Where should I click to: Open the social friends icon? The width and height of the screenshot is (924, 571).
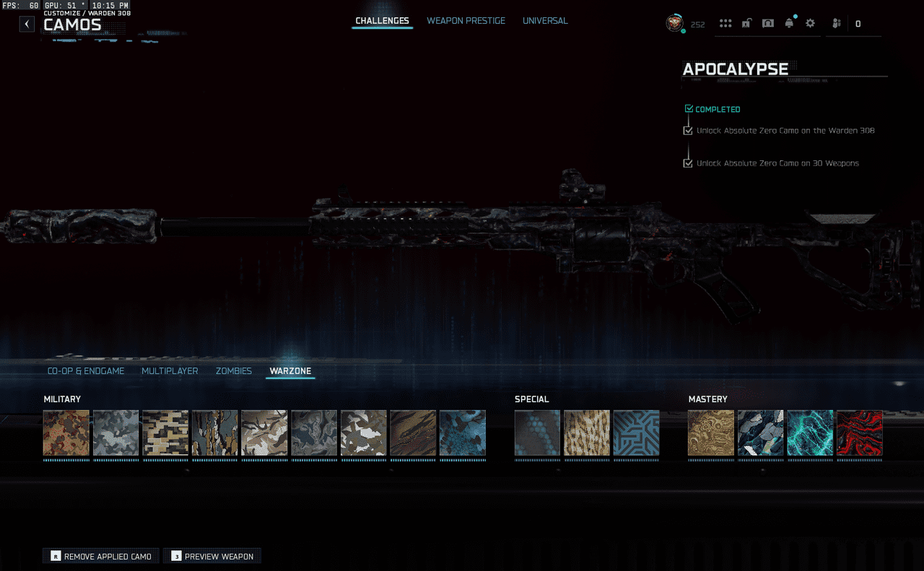[x=837, y=24]
